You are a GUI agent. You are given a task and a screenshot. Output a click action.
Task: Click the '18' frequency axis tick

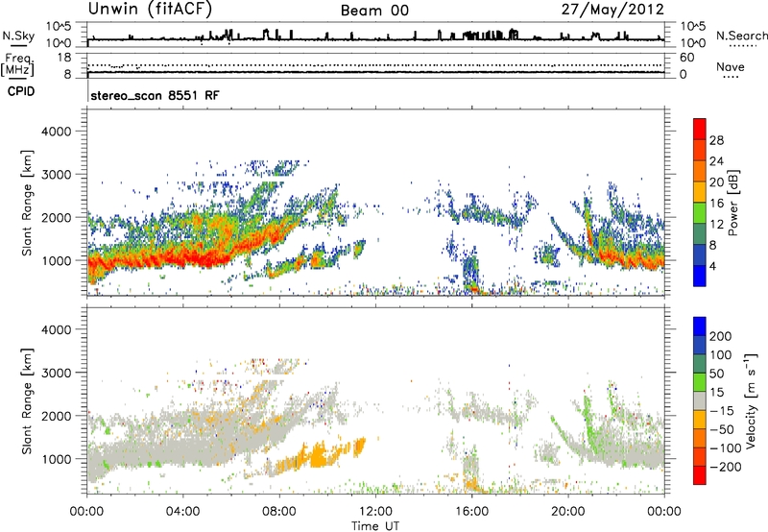tap(64, 58)
